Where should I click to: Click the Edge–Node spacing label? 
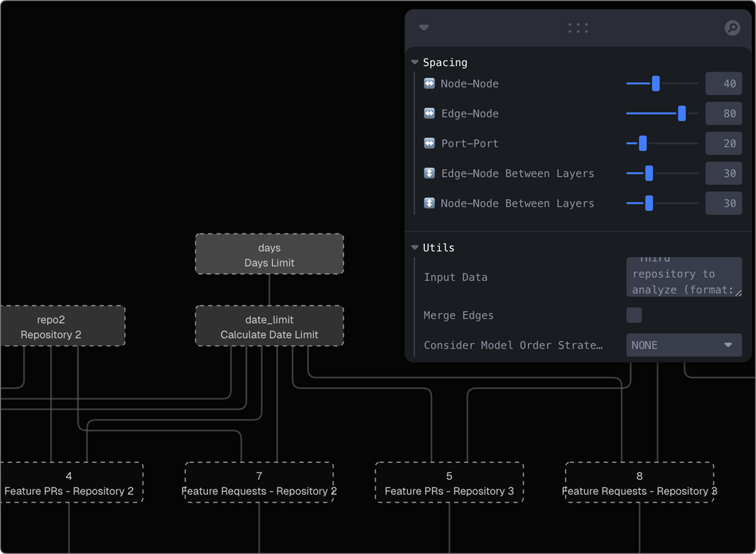tap(470, 113)
